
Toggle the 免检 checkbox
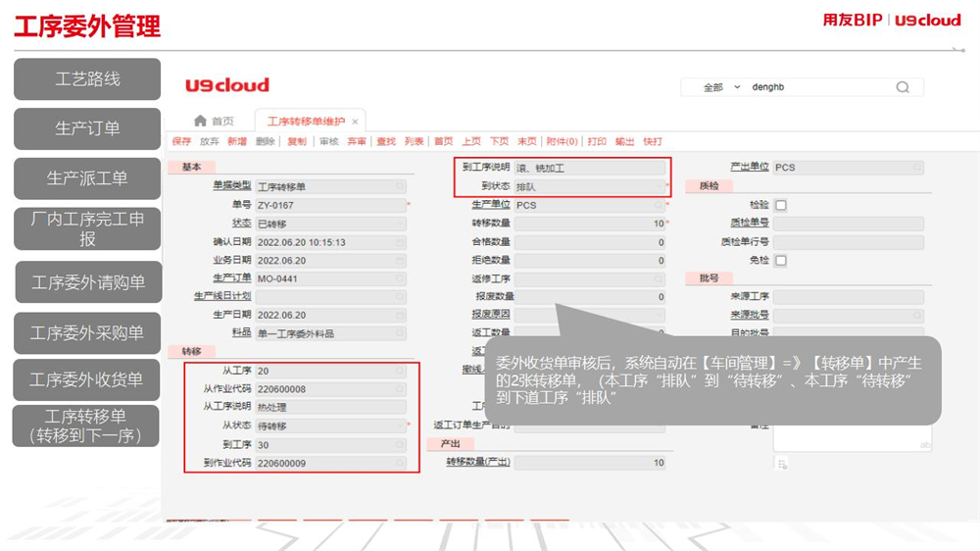point(781,260)
